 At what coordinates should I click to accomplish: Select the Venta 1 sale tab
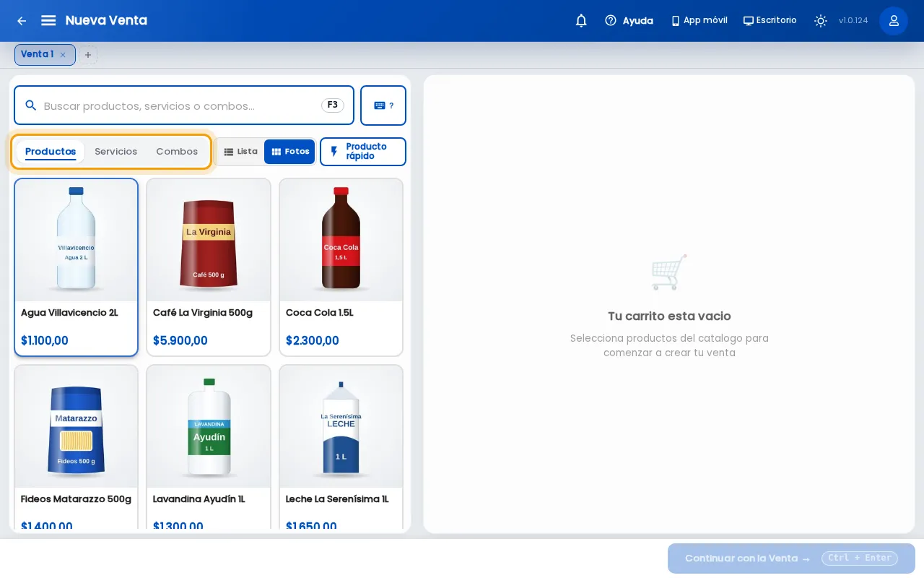pyautogui.click(x=45, y=55)
